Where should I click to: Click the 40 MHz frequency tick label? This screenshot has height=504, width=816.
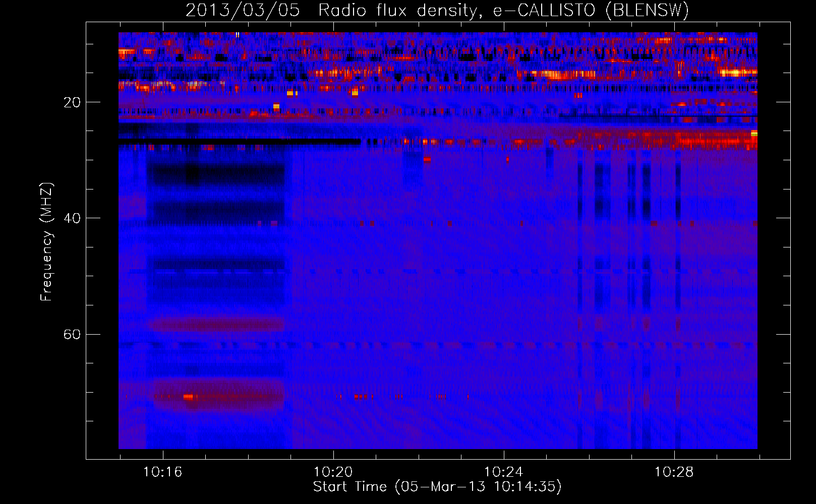(72, 218)
